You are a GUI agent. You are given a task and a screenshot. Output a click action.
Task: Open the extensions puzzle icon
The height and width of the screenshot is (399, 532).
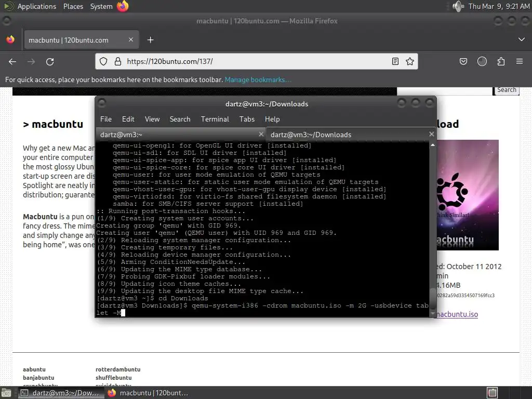[501, 61]
